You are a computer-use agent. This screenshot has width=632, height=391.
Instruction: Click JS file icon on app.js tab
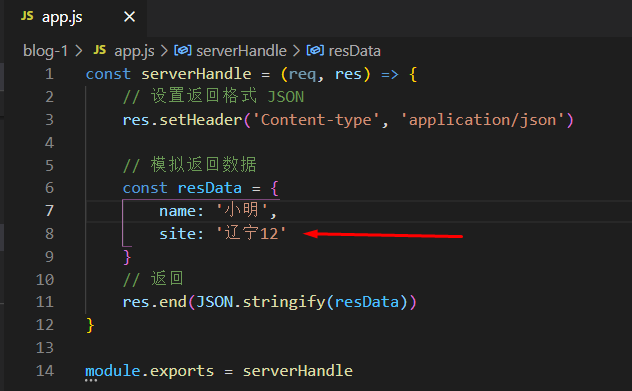[x=27, y=16]
